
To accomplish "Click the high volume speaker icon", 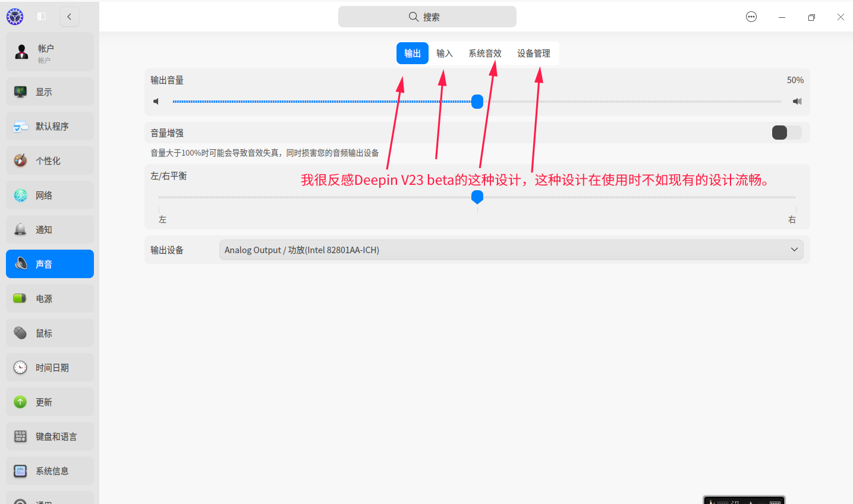I will pos(797,102).
